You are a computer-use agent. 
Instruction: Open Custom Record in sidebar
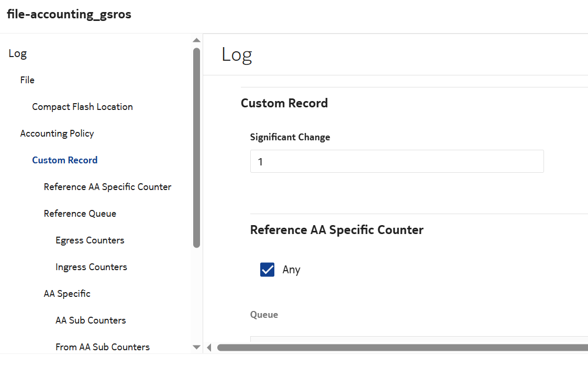coord(64,160)
